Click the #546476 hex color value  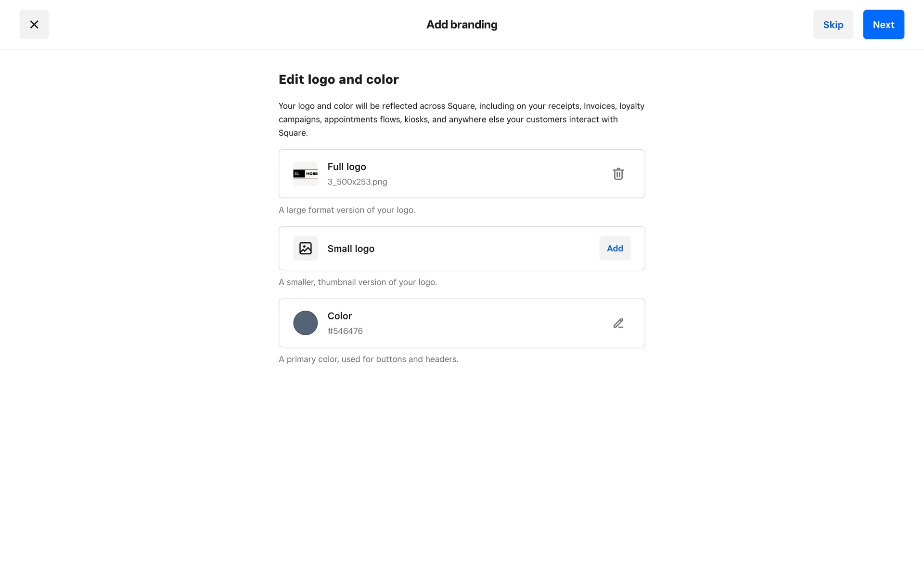click(345, 331)
